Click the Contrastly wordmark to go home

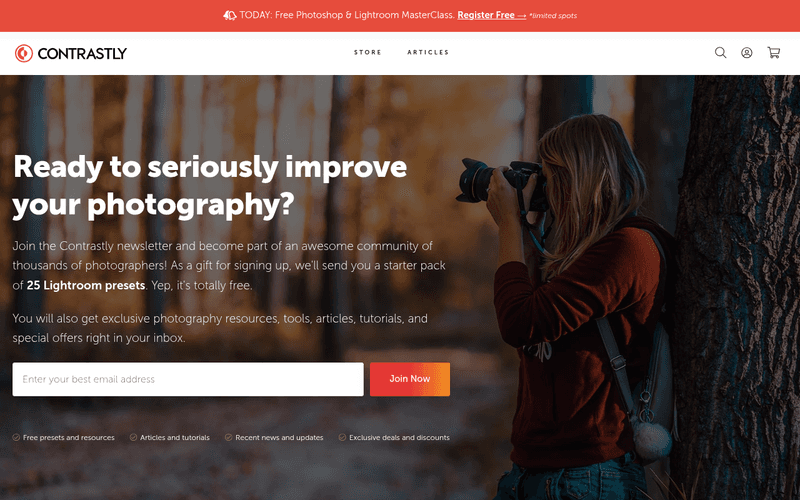pyautogui.click(x=82, y=53)
